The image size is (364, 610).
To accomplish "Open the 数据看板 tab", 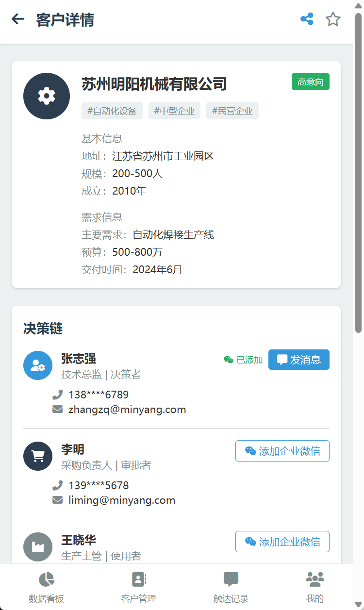I will click(x=46, y=587).
